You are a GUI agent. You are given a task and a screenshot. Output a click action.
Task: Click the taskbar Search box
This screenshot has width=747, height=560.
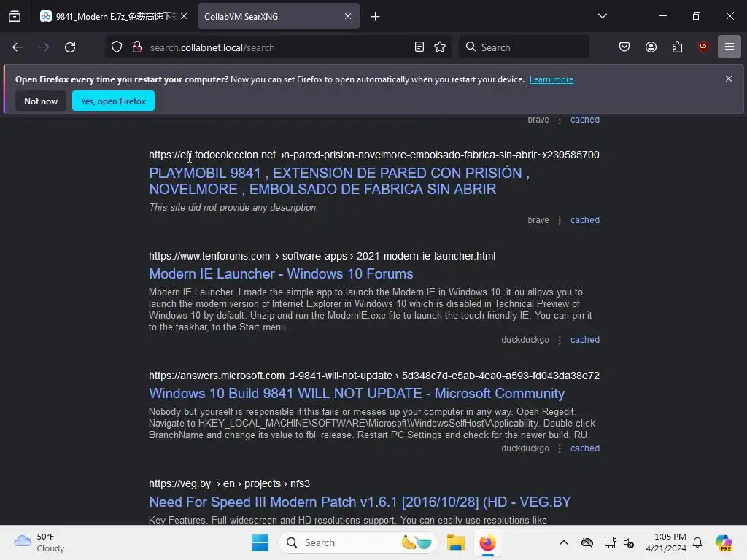tap(357, 542)
